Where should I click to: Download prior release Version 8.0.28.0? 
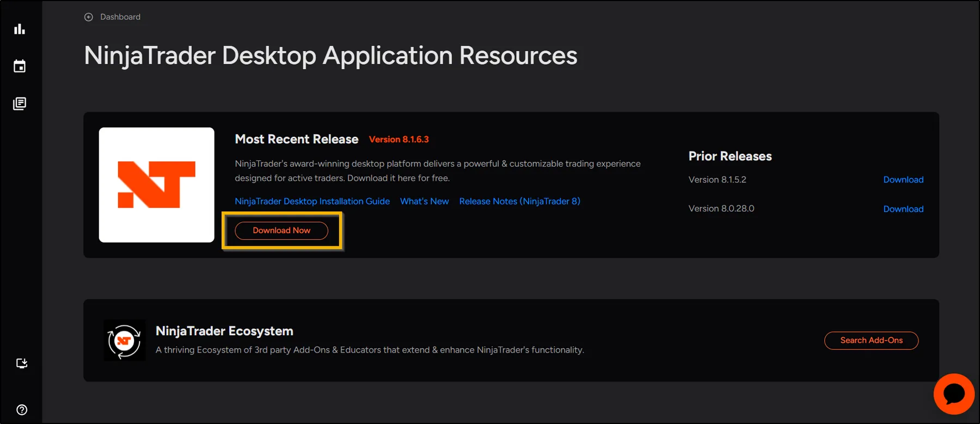click(x=903, y=209)
